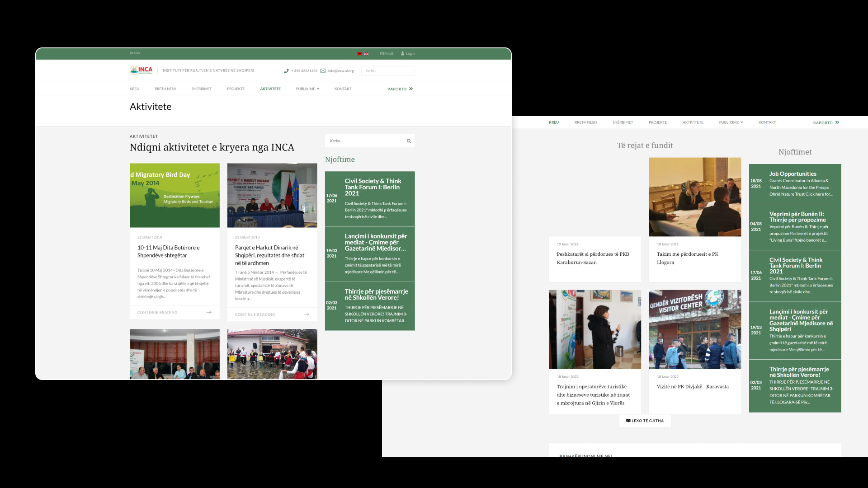
Task: Open Migratory Bird Day thumbnail
Action: [x=175, y=195]
